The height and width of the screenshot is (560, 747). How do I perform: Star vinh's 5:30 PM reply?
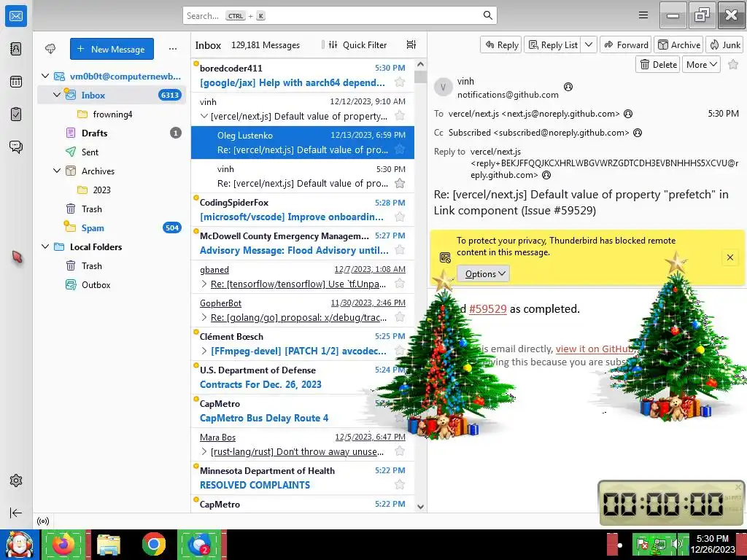[x=400, y=183]
